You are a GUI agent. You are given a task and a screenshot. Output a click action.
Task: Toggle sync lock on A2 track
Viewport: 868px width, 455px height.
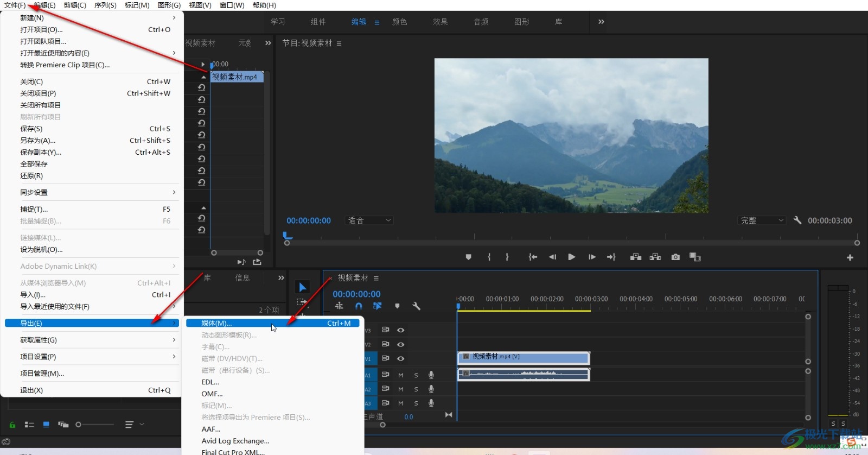[x=385, y=389]
